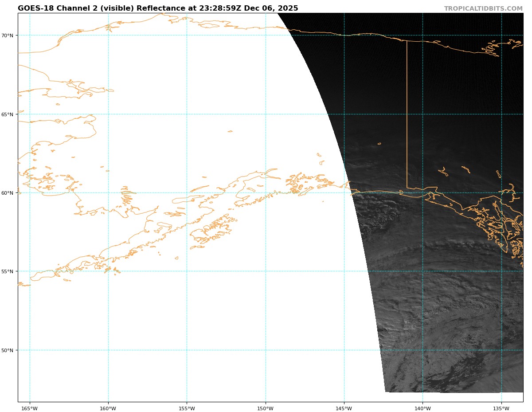Screen dimensions: 532x412
Task: Click the 155°W longitude axis label
Action: point(187,408)
